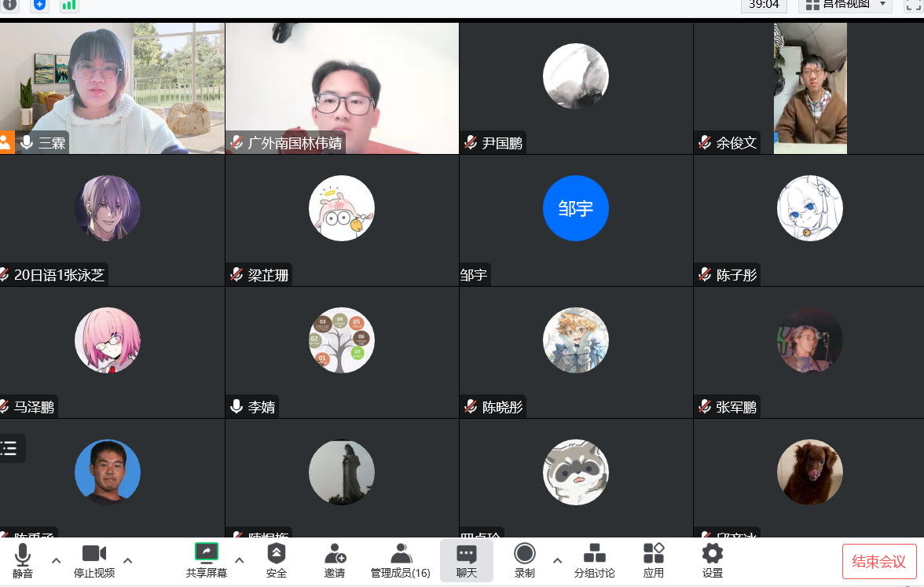
Task: Click the raccoon cartoon avatar
Action: 576,472
